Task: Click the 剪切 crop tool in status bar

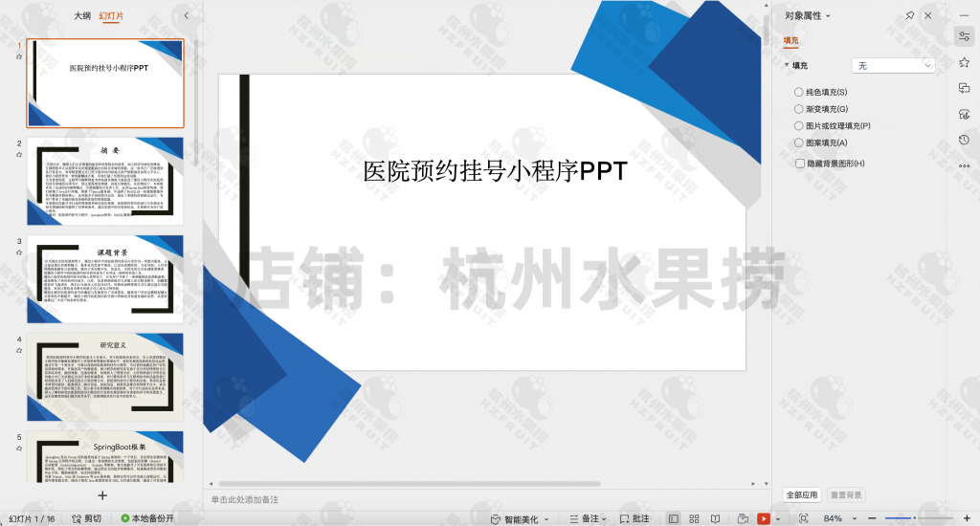Action: (x=87, y=518)
